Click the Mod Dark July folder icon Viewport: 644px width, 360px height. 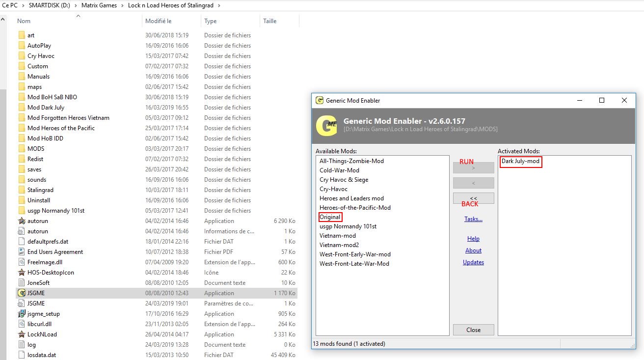(21, 107)
